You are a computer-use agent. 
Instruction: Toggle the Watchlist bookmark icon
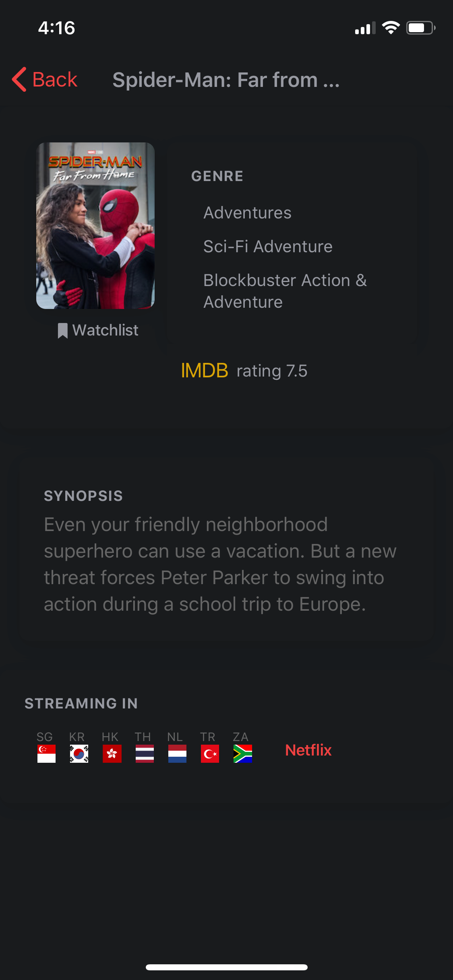click(62, 331)
